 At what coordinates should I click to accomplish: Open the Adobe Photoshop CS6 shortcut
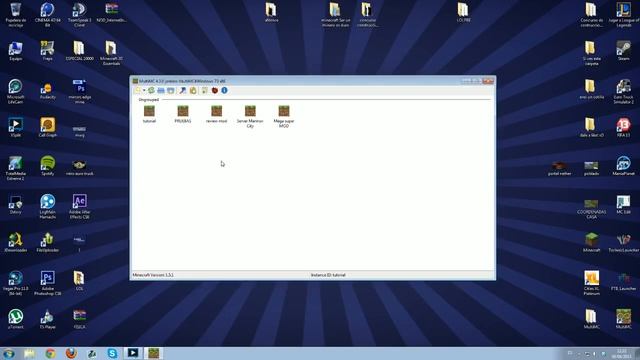[x=47, y=283]
